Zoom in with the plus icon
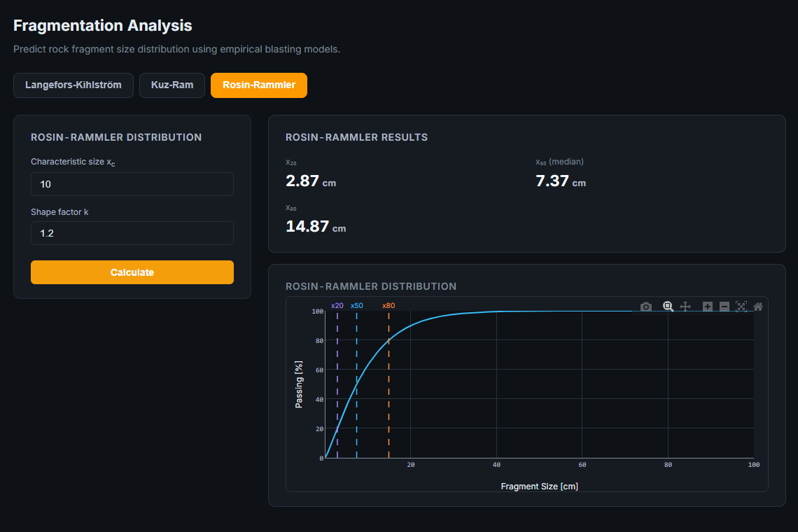Image resolution: width=798 pixels, height=532 pixels. click(x=708, y=307)
